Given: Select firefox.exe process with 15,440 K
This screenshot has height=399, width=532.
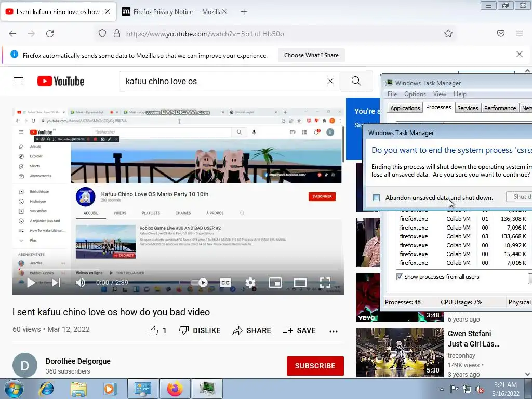Looking at the screenshot, I should (463, 254).
